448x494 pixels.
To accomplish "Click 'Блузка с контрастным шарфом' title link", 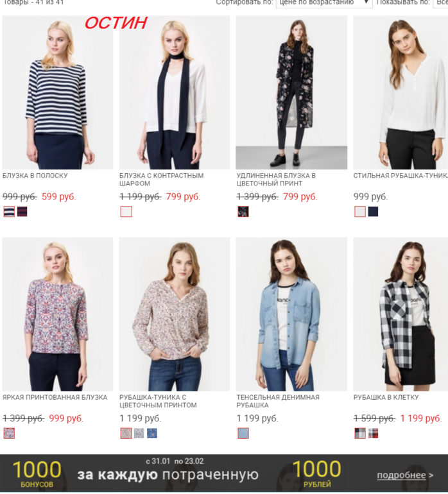I will tap(161, 179).
